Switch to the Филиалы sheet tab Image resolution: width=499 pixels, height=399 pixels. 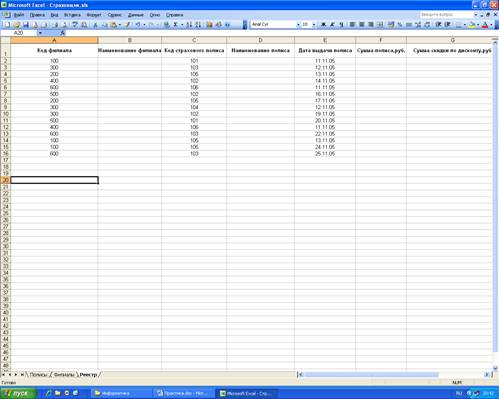point(64,375)
